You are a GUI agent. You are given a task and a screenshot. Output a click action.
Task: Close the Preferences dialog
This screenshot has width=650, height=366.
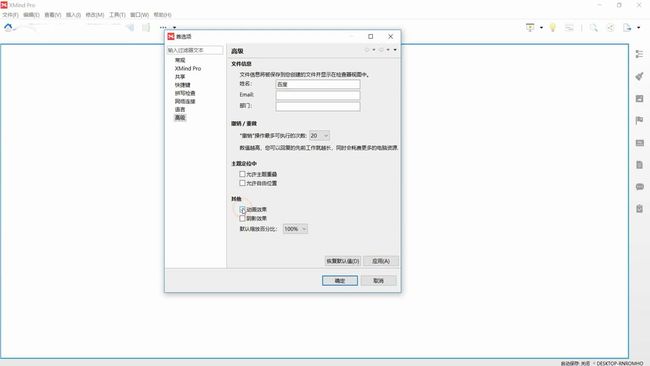pyautogui.click(x=390, y=36)
